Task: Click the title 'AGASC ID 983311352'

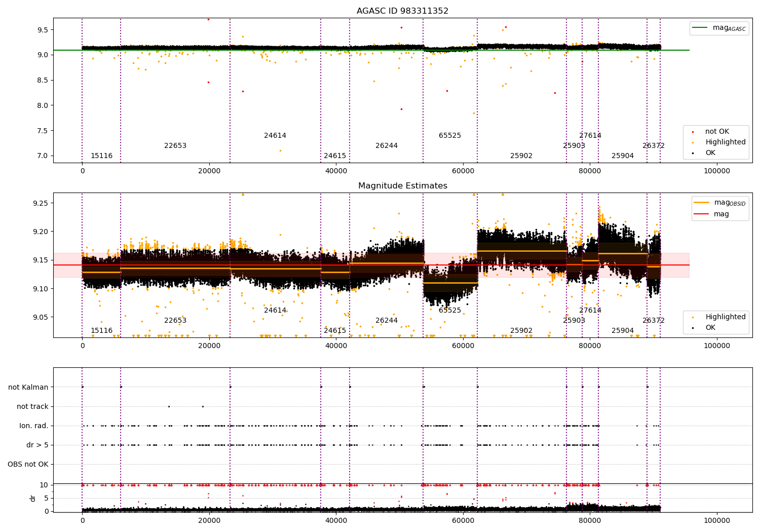Action: tap(402, 11)
